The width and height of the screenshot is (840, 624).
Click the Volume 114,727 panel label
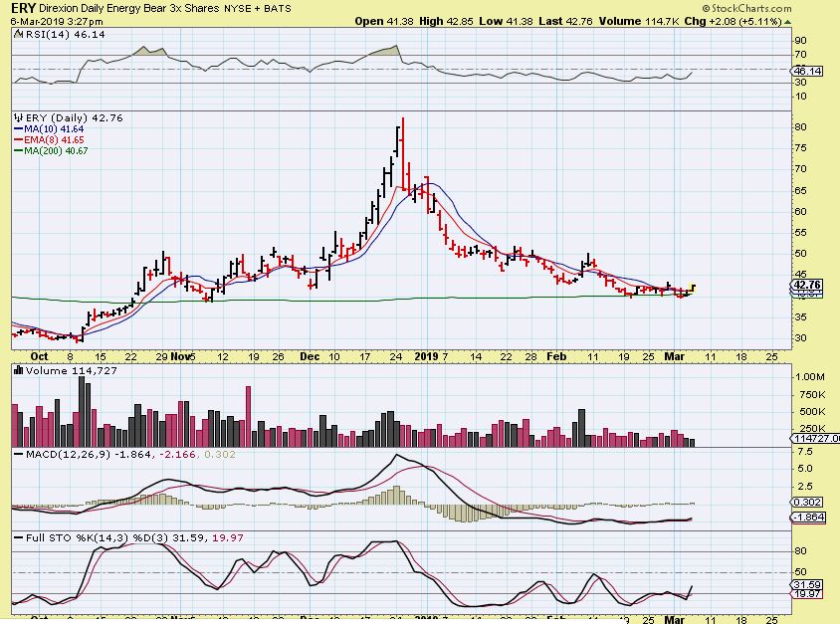pos(71,370)
